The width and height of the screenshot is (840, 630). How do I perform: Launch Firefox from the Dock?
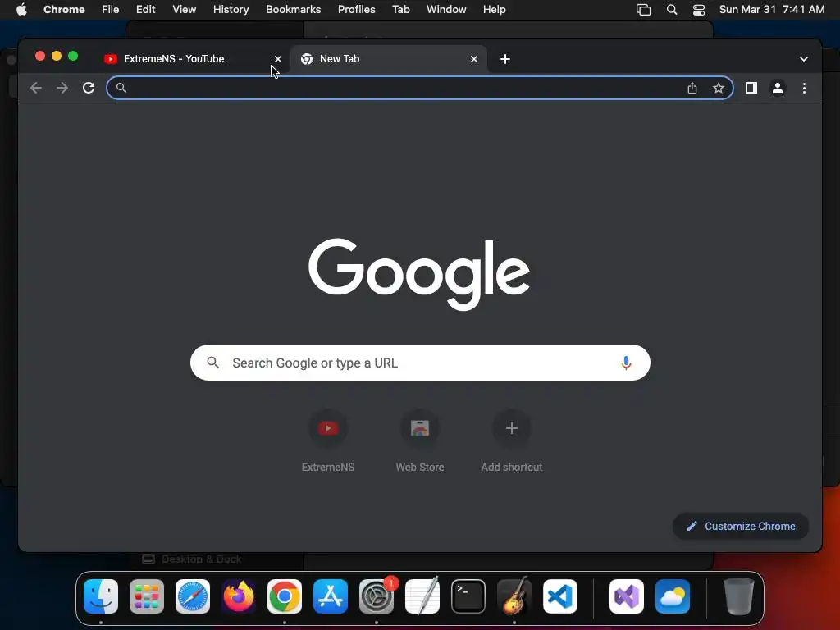point(239,596)
